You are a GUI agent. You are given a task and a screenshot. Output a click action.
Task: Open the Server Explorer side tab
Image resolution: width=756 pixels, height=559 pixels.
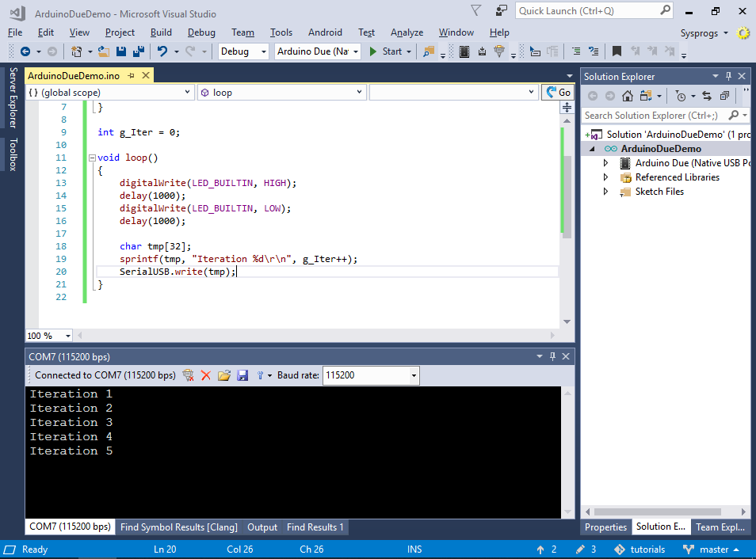[13, 97]
